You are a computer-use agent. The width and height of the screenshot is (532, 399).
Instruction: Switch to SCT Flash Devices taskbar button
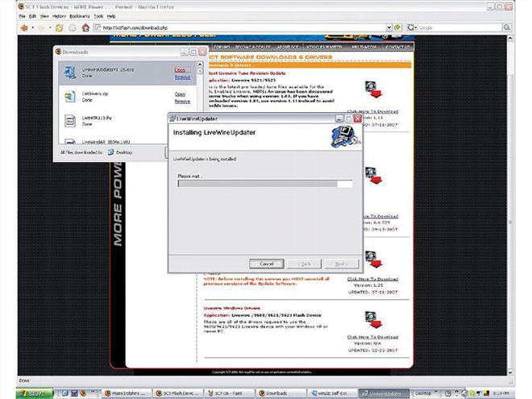tap(178, 393)
